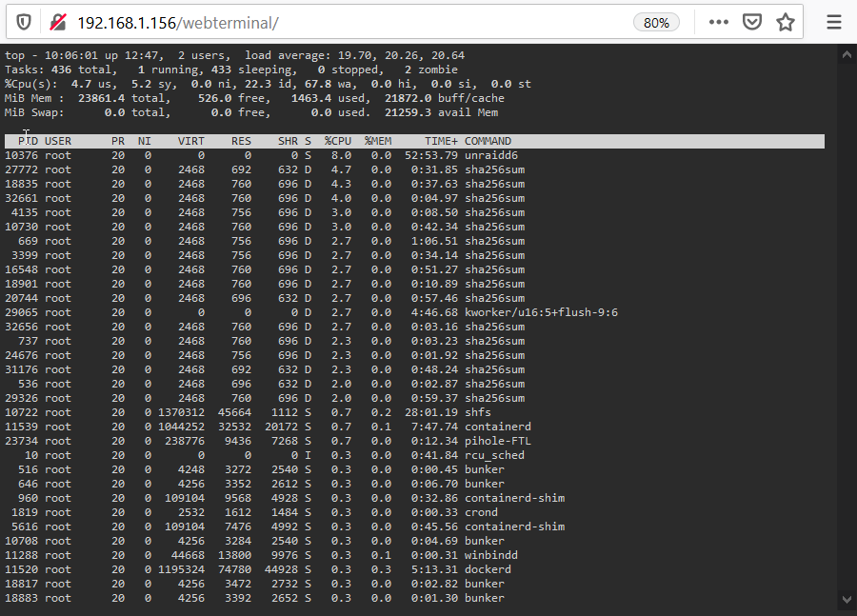Click the bunker command in row 516

click(x=485, y=469)
